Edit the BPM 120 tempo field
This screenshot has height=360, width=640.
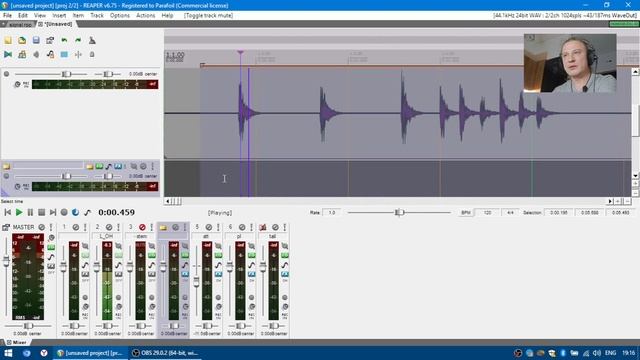tap(487, 213)
